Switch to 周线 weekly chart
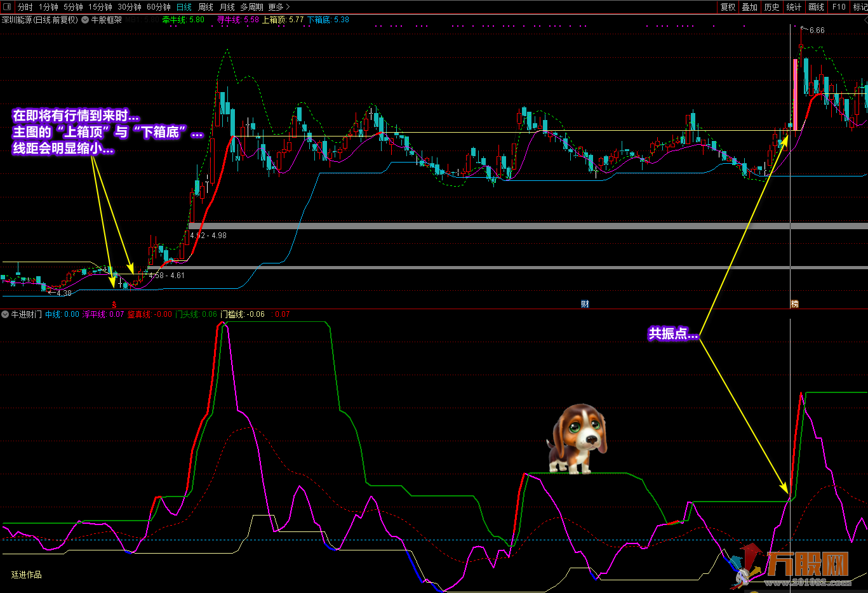The height and width of the screenshot is (593, 868). pyautogui.click(x=206, y=7)
